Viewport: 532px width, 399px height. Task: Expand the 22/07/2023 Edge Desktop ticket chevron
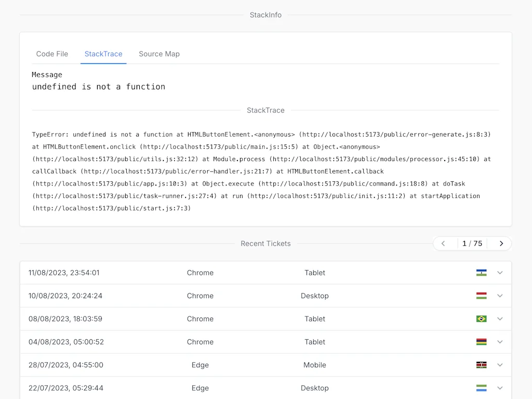point(500,388)
